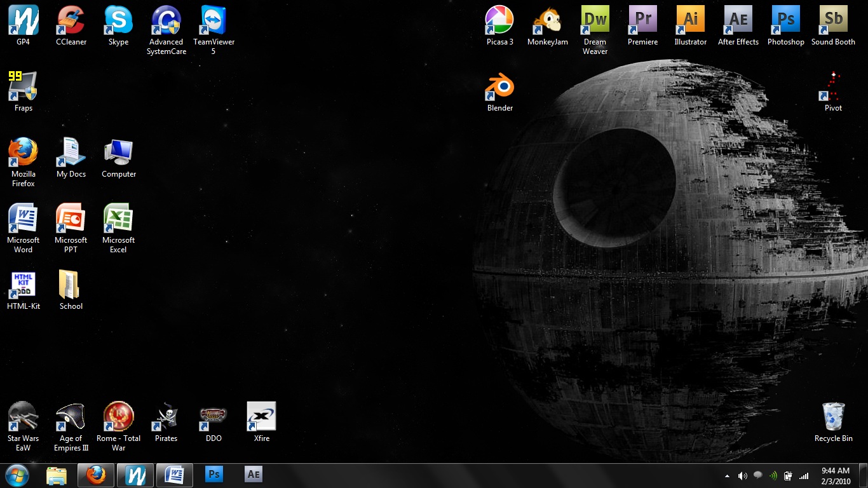This screenshot has width=868, height=488.
Task: Launch Photoshop from the taskbar
Action: point(214,475)
